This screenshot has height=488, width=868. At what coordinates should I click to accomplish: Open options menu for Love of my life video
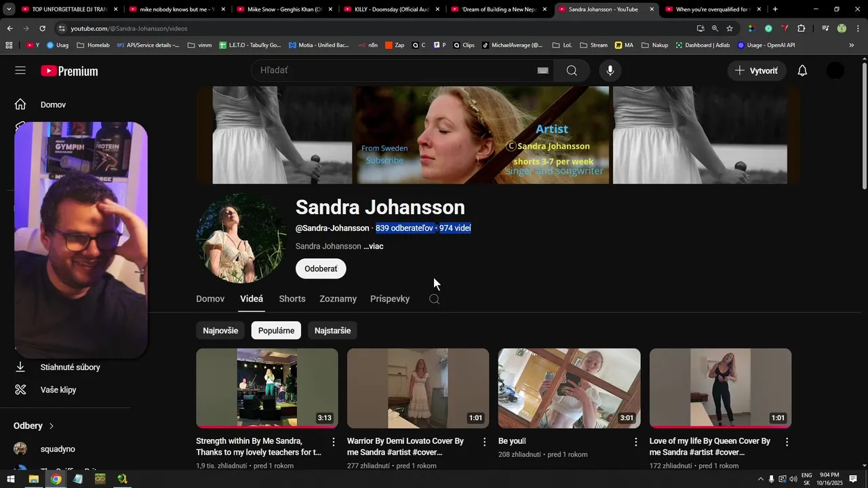click(787, 442)
